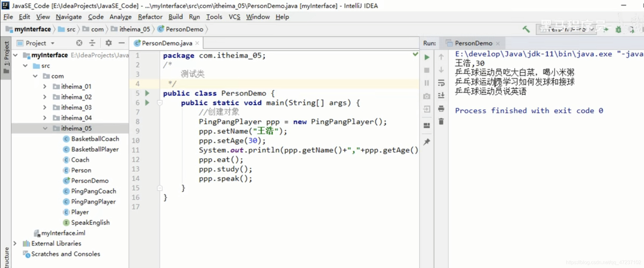Collapse the main method fold marker

point(159,103)
